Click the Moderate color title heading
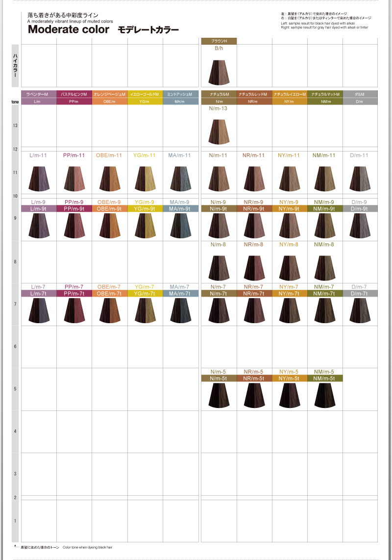Image resolution: width=392 pixels, height=560 pixels. tap(69, 29)
